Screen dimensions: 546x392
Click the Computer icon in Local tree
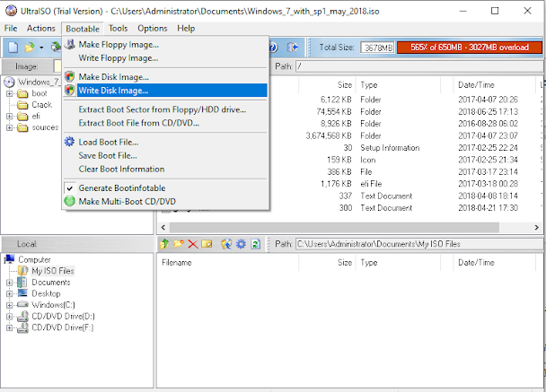9,259
